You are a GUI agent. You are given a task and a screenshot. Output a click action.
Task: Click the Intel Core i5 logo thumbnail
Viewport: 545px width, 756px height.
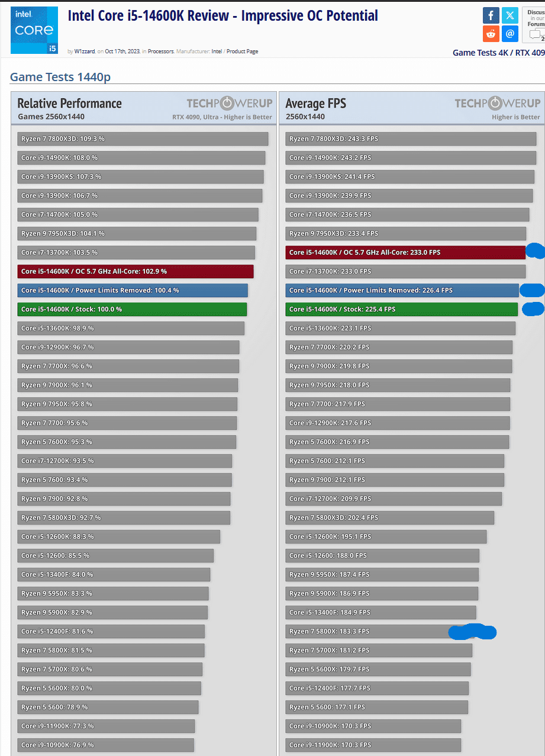coord(34,30)
